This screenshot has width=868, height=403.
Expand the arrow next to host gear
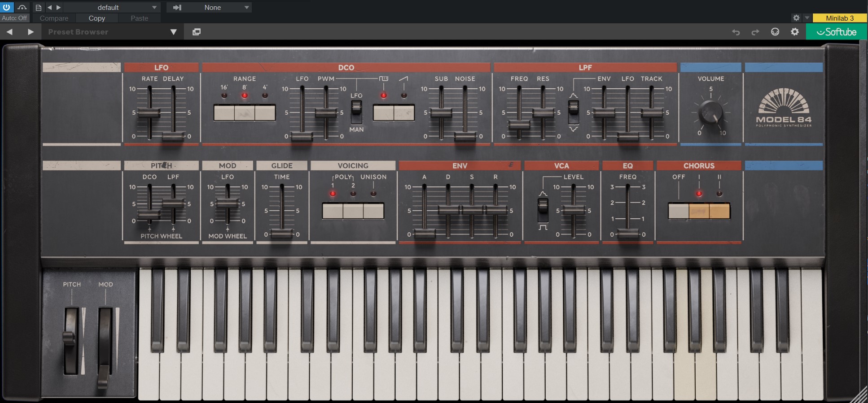point(807,18)
